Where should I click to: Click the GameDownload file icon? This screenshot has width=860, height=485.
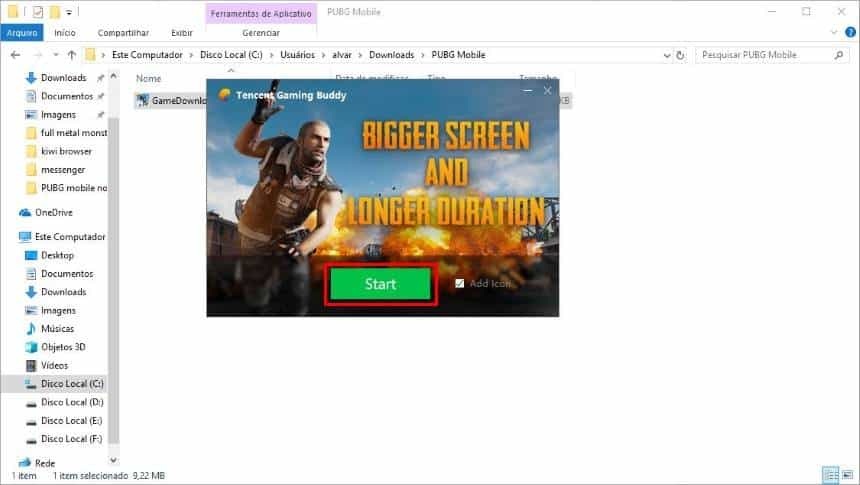(x=143, y=100)
